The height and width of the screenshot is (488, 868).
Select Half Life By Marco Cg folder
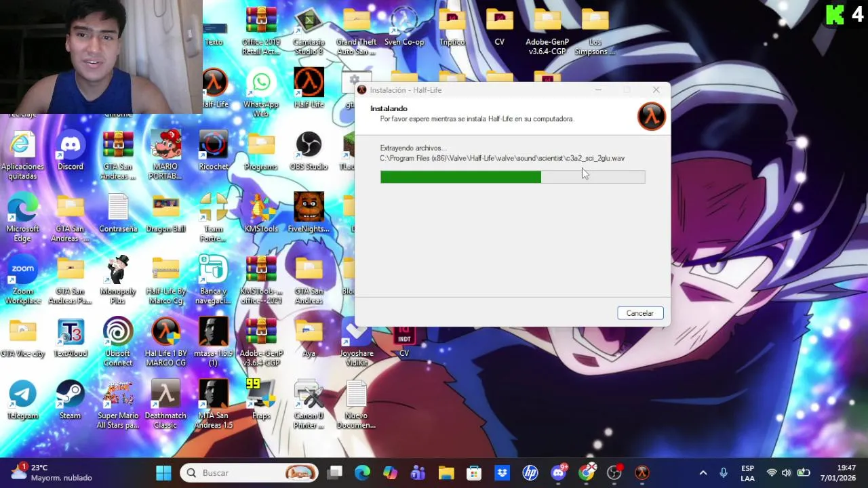tap(165, 281)
